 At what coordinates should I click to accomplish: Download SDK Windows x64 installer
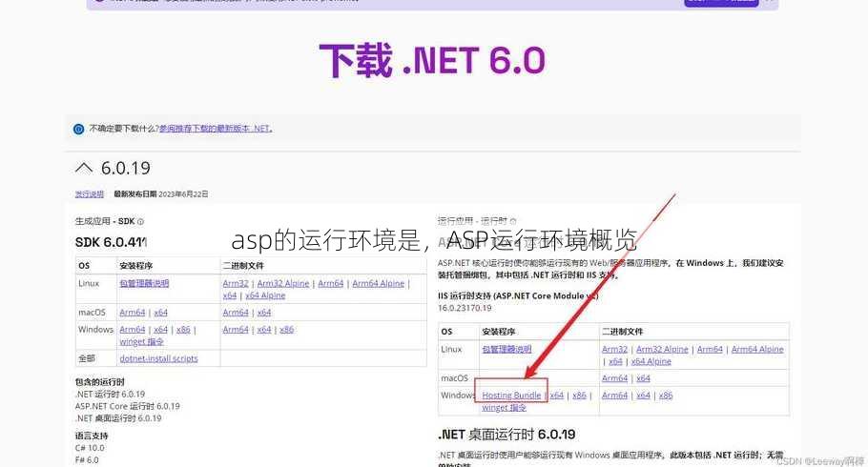click(160, 330)
